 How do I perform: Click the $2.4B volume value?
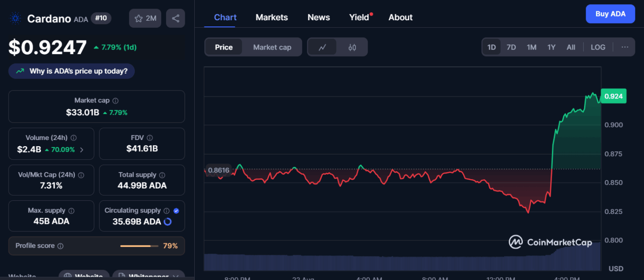(29, 149)
